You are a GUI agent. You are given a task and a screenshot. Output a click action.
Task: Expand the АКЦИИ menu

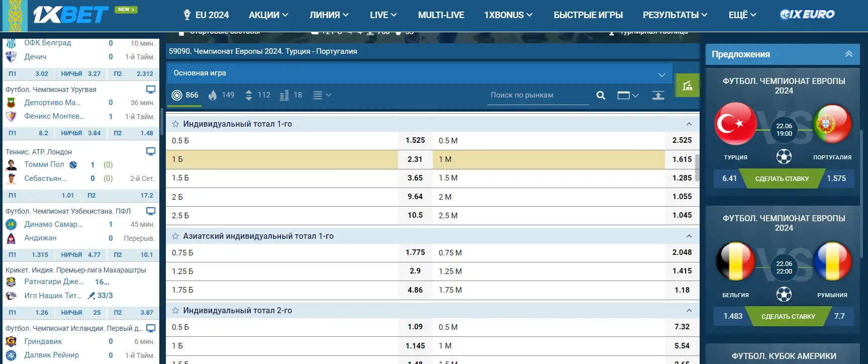click(268, 15)
